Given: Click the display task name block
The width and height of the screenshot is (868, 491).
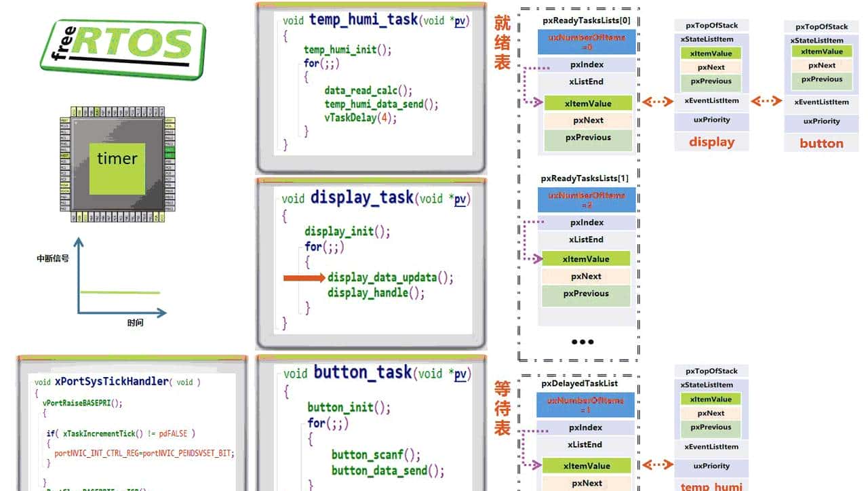Looking at the screenshot, I should click(711, 142).
